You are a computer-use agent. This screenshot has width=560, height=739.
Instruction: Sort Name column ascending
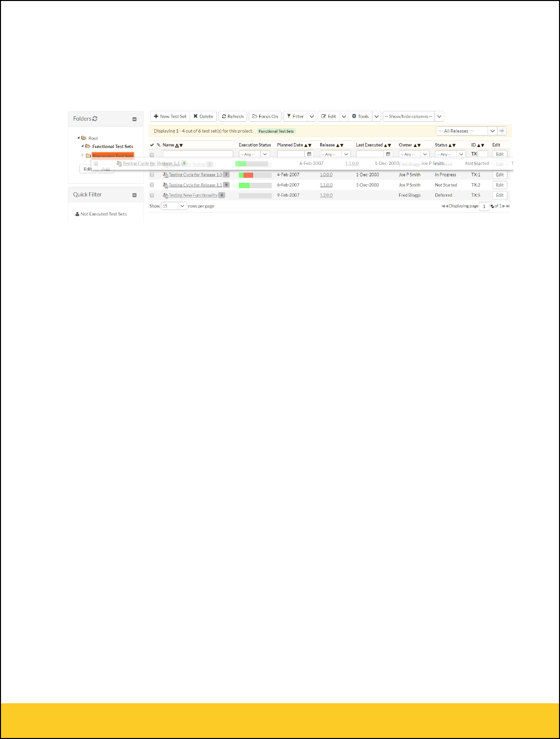pos(177,145)
